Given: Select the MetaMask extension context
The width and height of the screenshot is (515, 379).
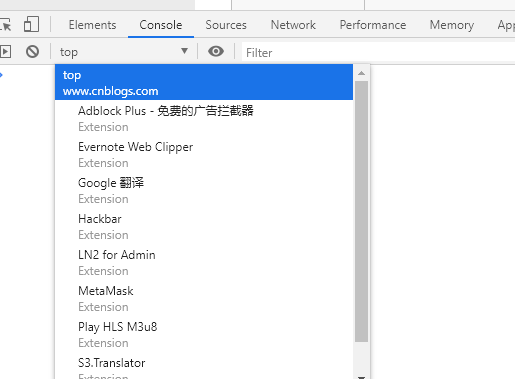Looking at the screenshot, I should coord(204,298).
